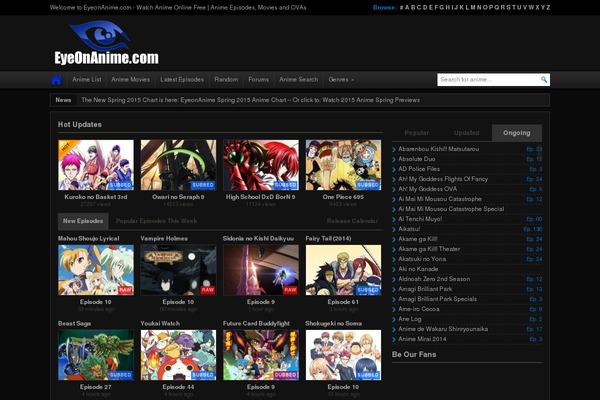The height and width of the screenshot is (400, 600).
Task: Open Future Card Buddyfight thumbnail
Action: pos(261,355)
